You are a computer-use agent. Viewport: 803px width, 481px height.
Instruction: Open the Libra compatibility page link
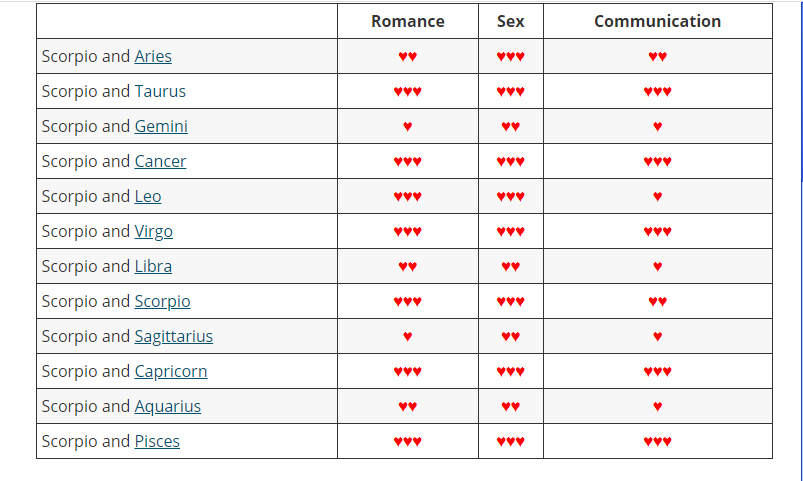tap(153, 266)
